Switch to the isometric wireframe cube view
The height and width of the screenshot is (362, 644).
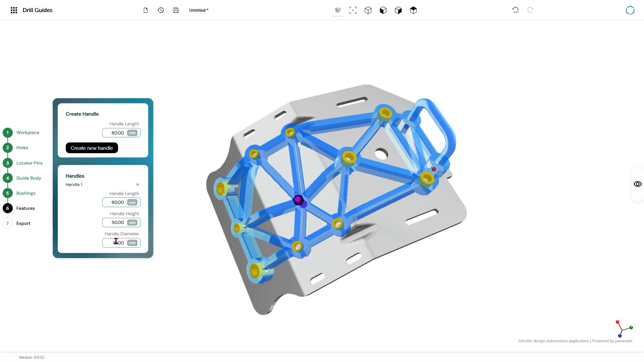click(x=368, y=10)
